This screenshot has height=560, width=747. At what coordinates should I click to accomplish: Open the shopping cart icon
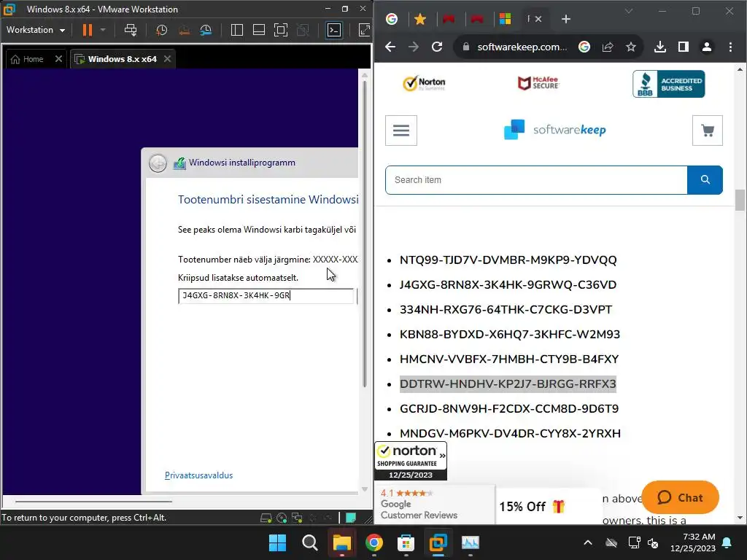click(x=708, y=130)
